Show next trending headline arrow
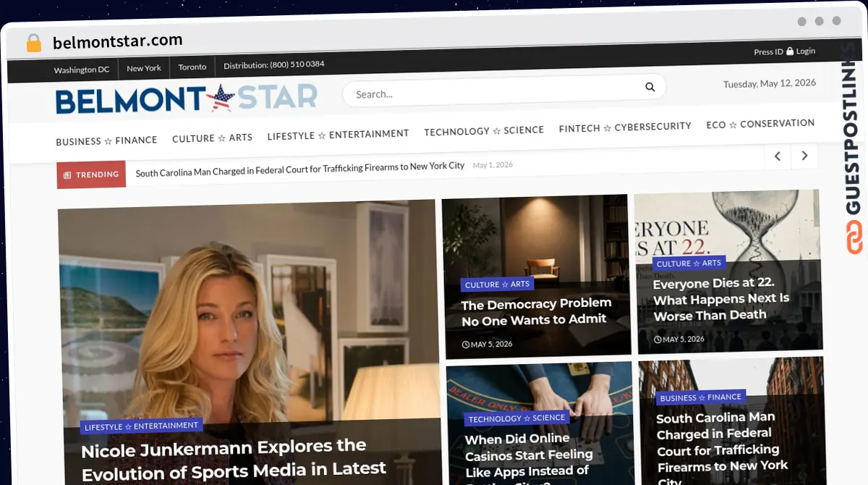 (804, 155)
